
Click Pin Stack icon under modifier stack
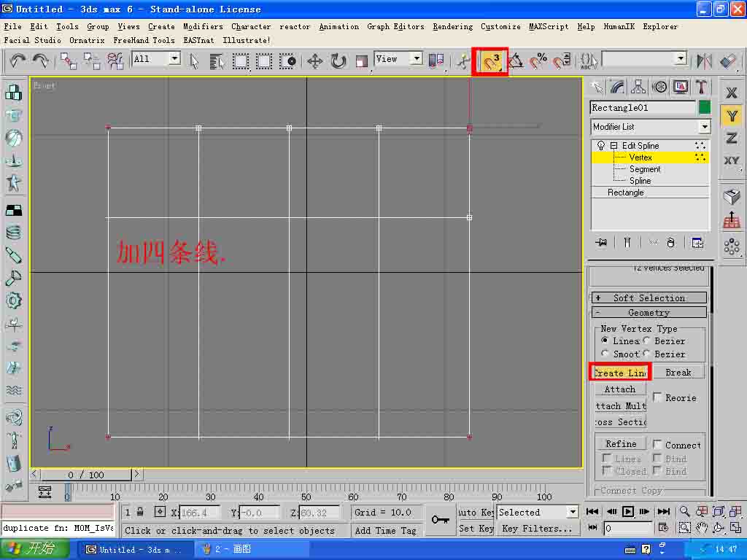click(601, 242)
